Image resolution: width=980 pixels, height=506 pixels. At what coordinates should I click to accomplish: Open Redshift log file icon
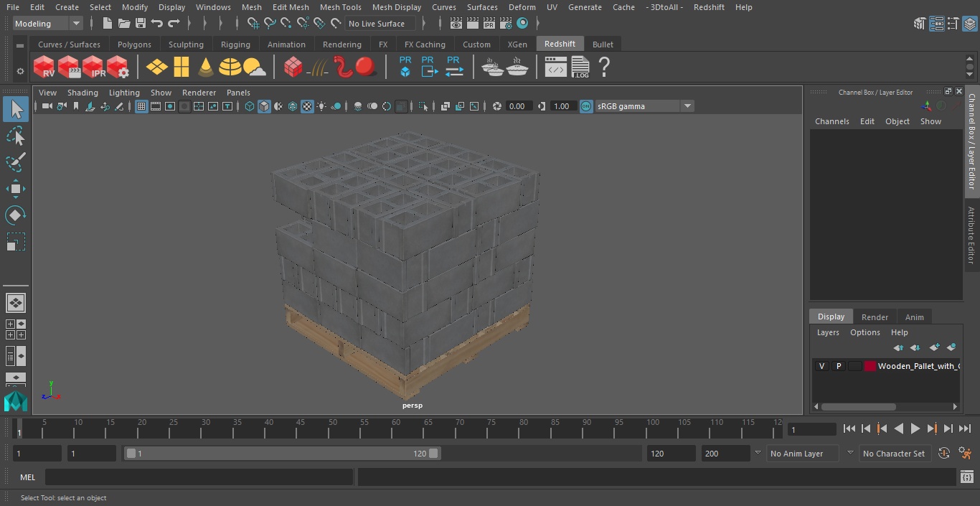click(580, 67)
